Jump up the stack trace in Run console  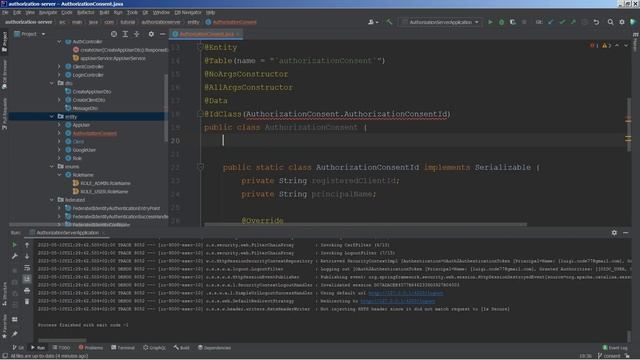pyautogui.click(x=27, y=245)
